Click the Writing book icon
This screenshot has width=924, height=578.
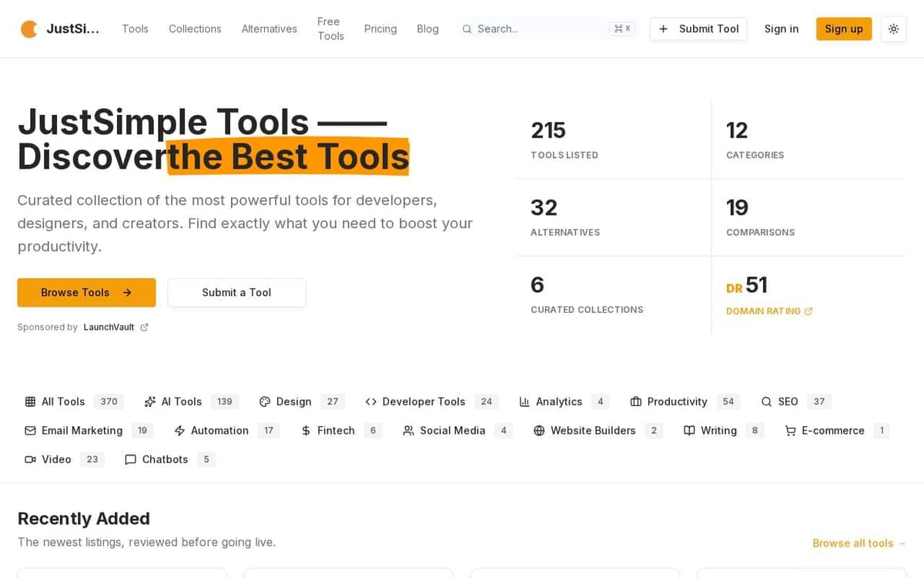click(689, 431)
